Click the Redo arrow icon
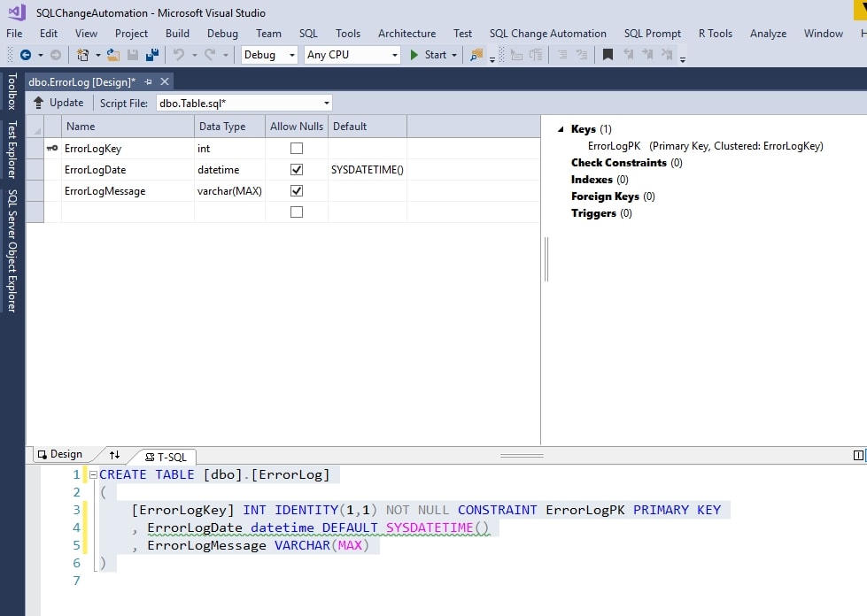 [x=210, y=55]
